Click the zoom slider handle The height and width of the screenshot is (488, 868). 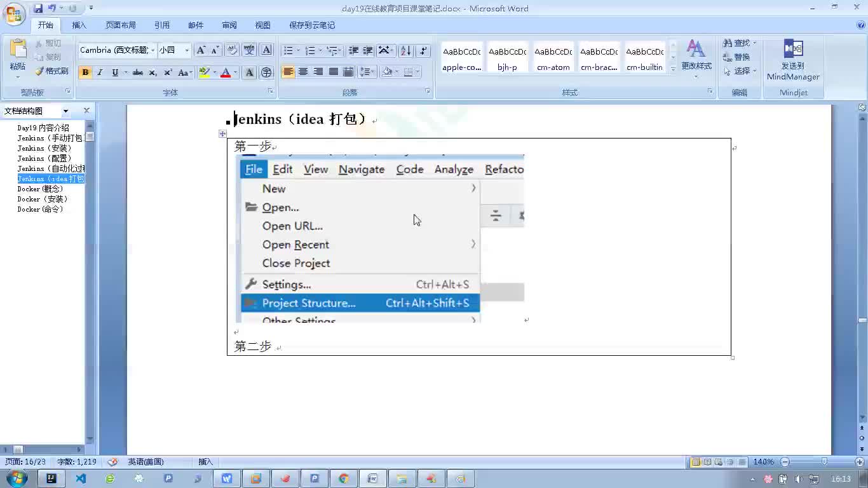tap(824, 462)
